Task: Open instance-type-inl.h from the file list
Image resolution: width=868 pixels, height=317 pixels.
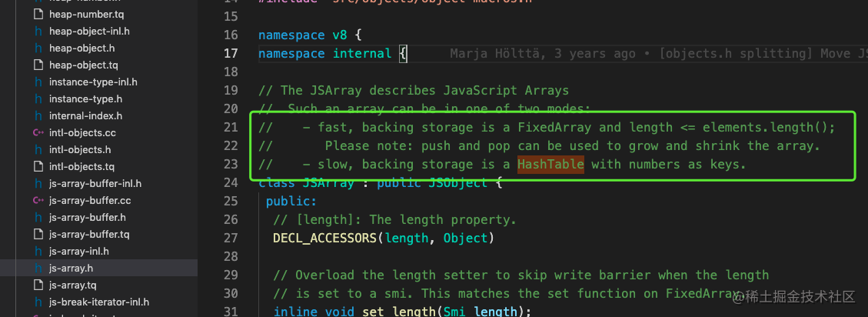Action: point(93,82)
